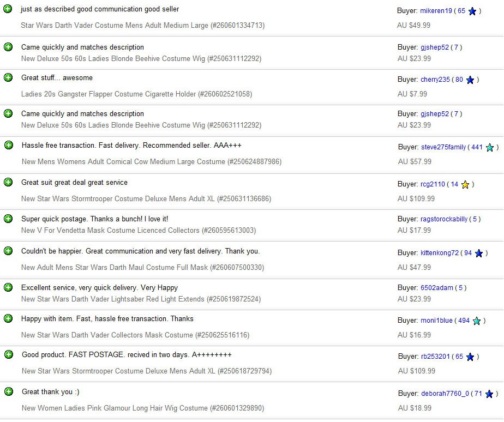The width and height of the screenshot is (504, 422).
Task: Click feedback score 494 for moni1blue
Action: [464, 321]
